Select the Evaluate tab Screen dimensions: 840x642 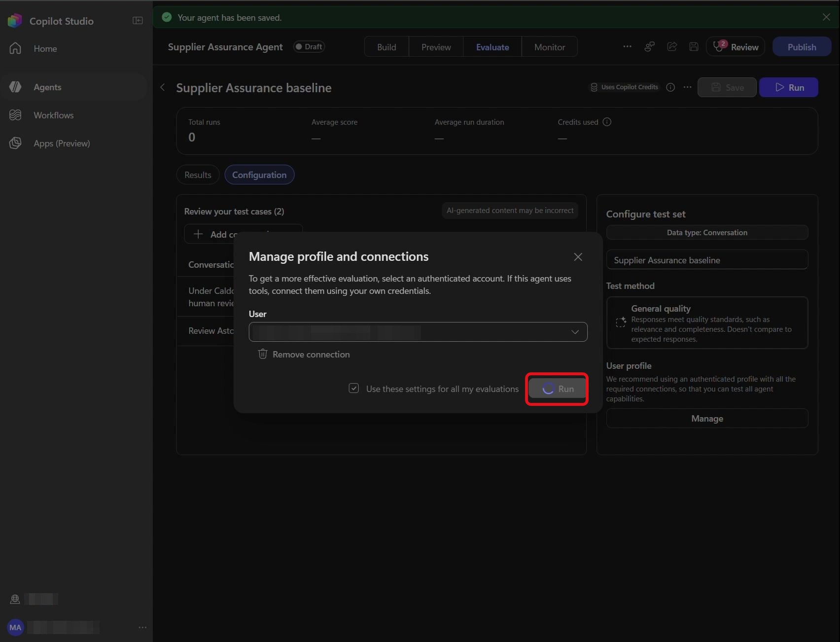492,47
